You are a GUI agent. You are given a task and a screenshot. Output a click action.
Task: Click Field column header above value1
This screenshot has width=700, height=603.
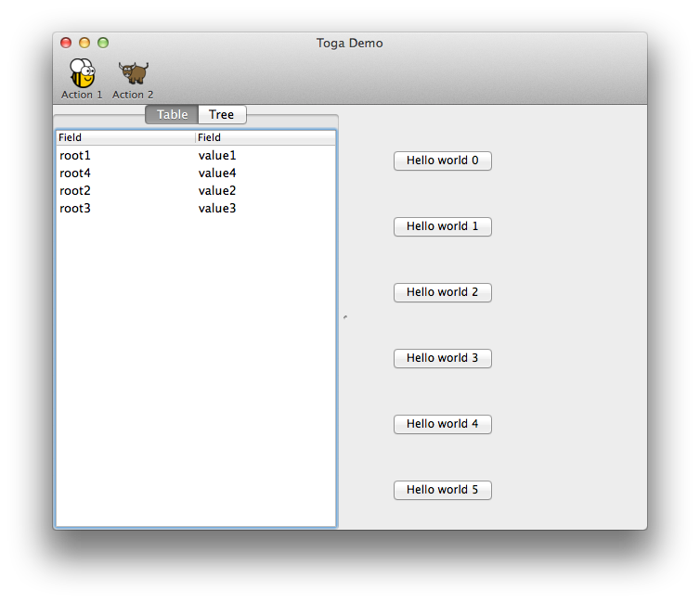coord(265,137)
